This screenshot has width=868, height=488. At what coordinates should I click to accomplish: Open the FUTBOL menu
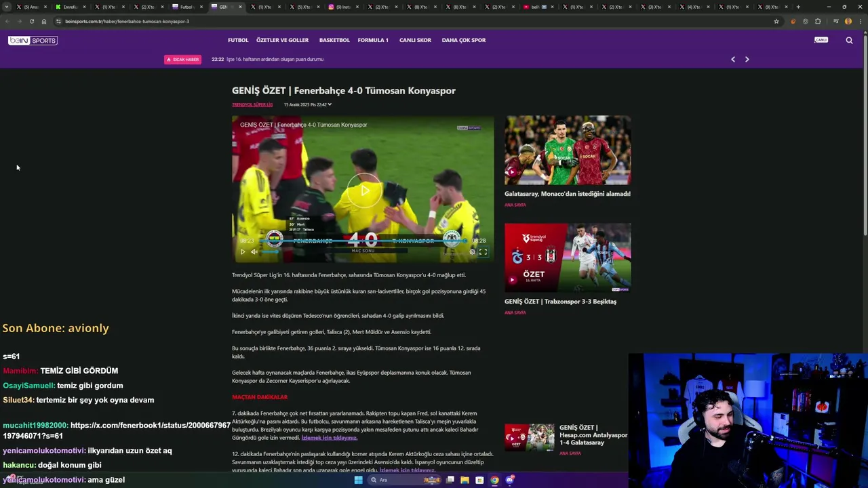point(238,40)
